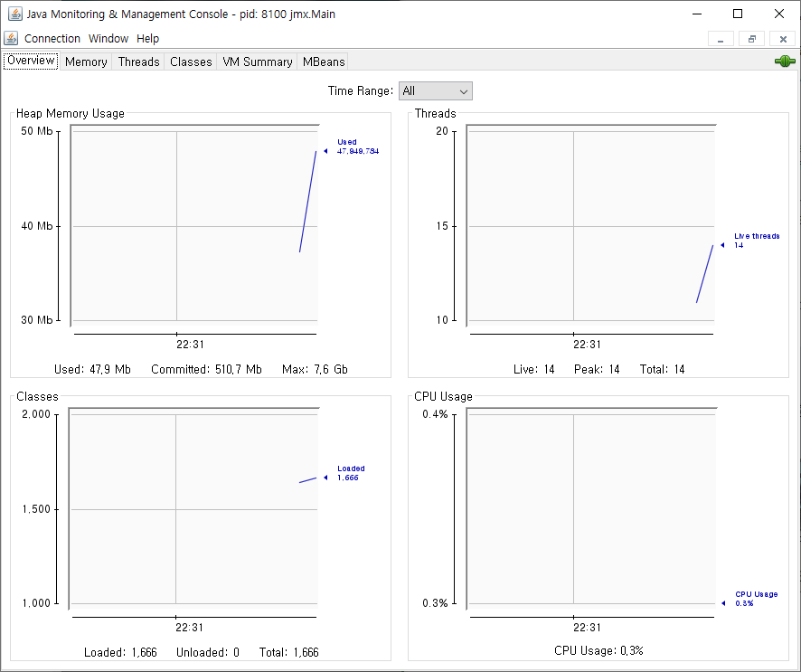This screenshot has height=672, width=801.
Task: Click the Classes chart area
Action: 194,508
